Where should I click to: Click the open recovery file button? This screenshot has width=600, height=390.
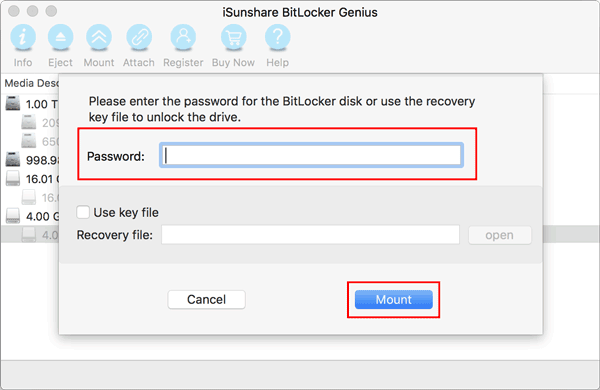pos(499,235)
